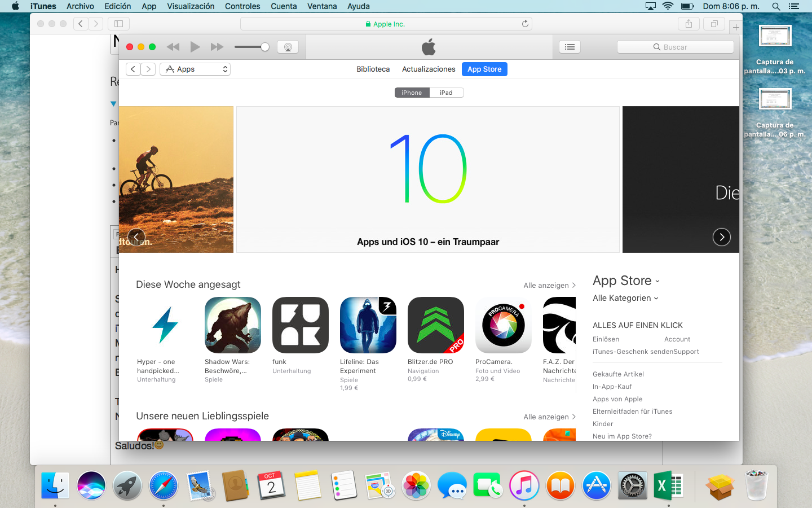Viewport: 812px width, 508px height.
Task: Show the previous featured banner
Action: pos(136,237)
